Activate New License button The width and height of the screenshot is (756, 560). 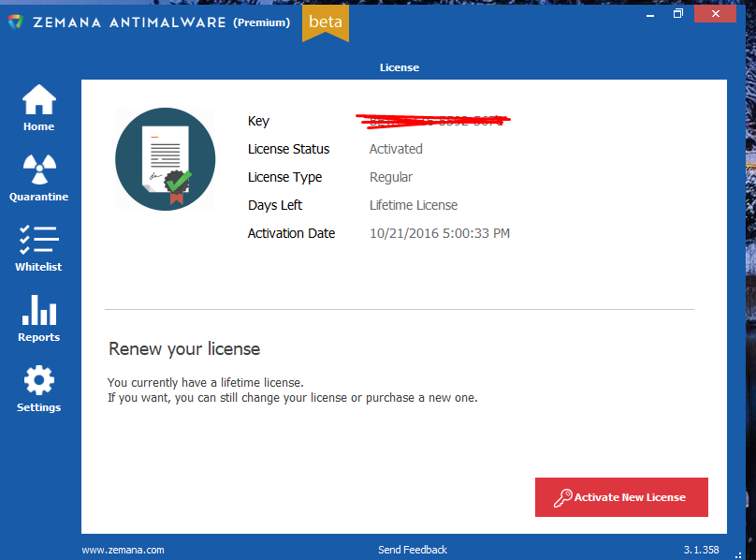(x=621, y=497)
